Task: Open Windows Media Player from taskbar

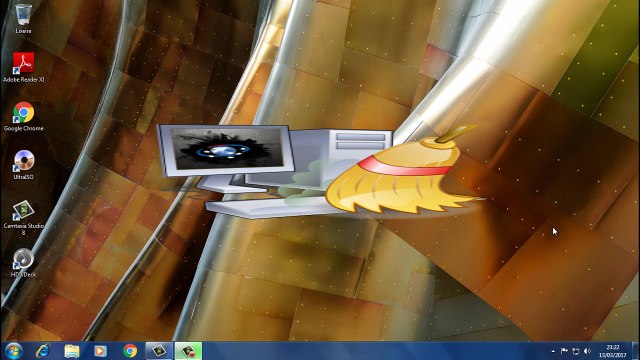Action: coord(100,351)
